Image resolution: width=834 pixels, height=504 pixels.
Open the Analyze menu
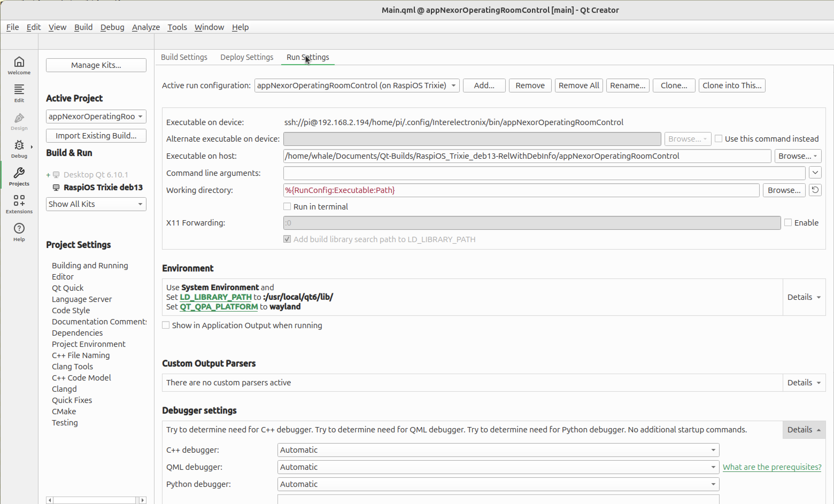click(x=146, y=27)
